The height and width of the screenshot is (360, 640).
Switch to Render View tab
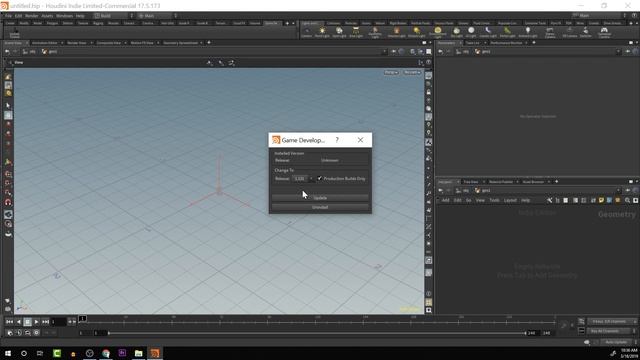77,43
